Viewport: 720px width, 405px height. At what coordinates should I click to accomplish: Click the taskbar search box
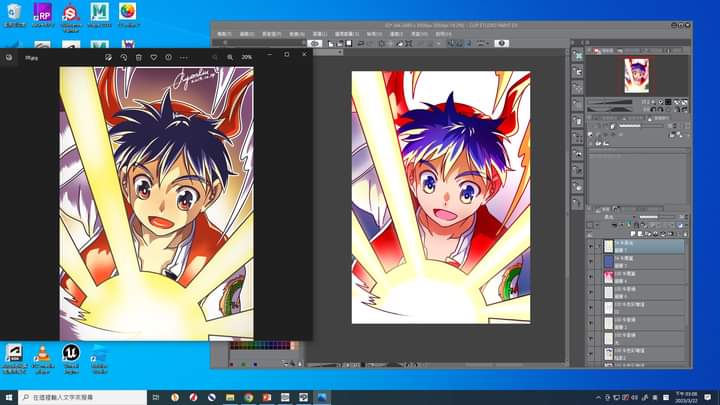pyautogui.click(x=83, y=397)
